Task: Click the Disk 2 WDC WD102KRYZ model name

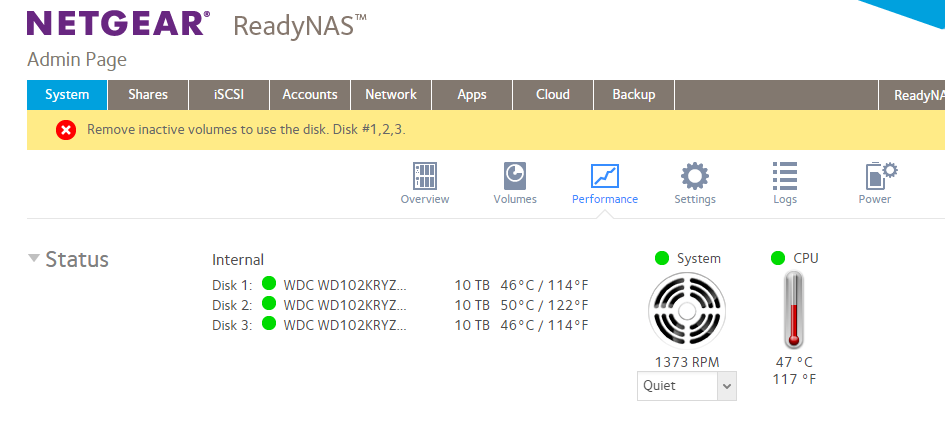Action: (345, 305)
